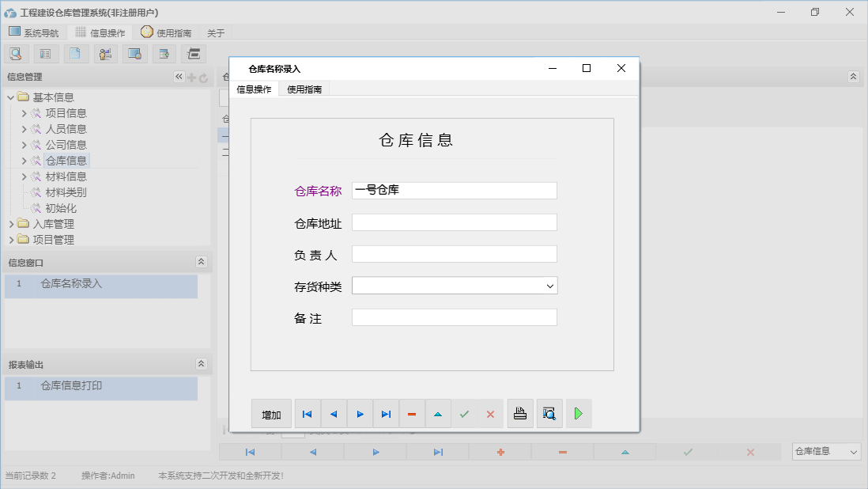Open the 存货种类 dropdown list

(550, 285)
